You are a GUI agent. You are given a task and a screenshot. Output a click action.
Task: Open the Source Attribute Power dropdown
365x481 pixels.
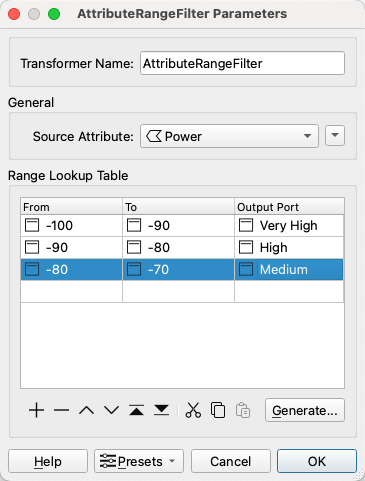click(x=229, y=136)
